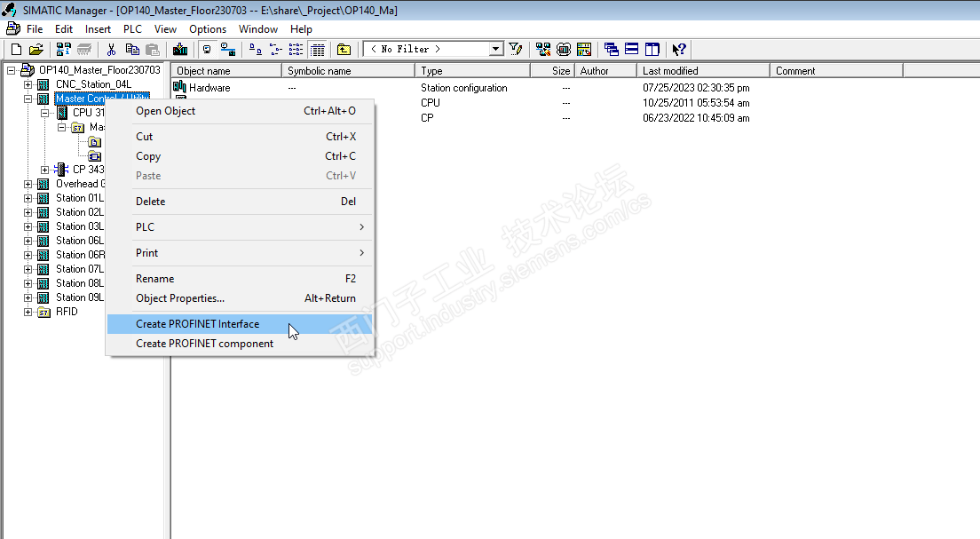Open Print submenu in context menu
The height and width of the screenshot is (539, 980).
[x=240, y=252]
